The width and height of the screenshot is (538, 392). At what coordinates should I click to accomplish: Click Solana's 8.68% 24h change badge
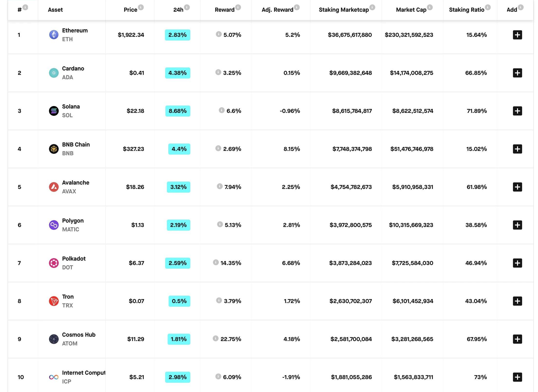178,111
